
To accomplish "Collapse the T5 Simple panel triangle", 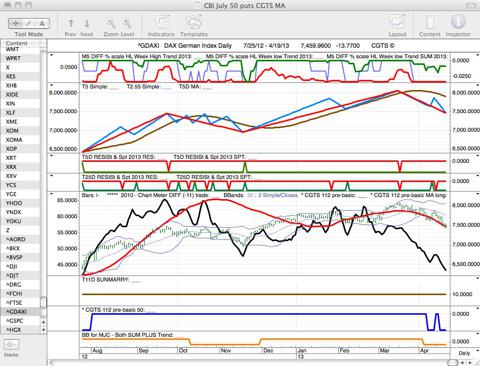I will 51,85.
